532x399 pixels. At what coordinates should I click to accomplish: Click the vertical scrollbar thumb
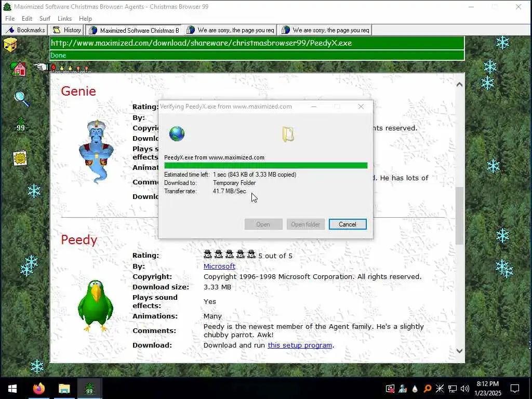(459, 216)
